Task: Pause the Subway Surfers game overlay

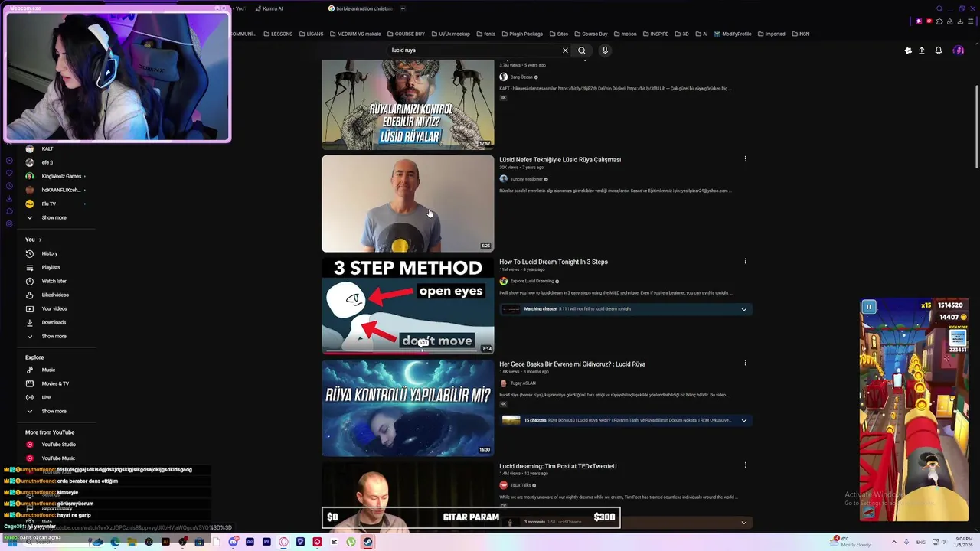Action: point(869,307)
